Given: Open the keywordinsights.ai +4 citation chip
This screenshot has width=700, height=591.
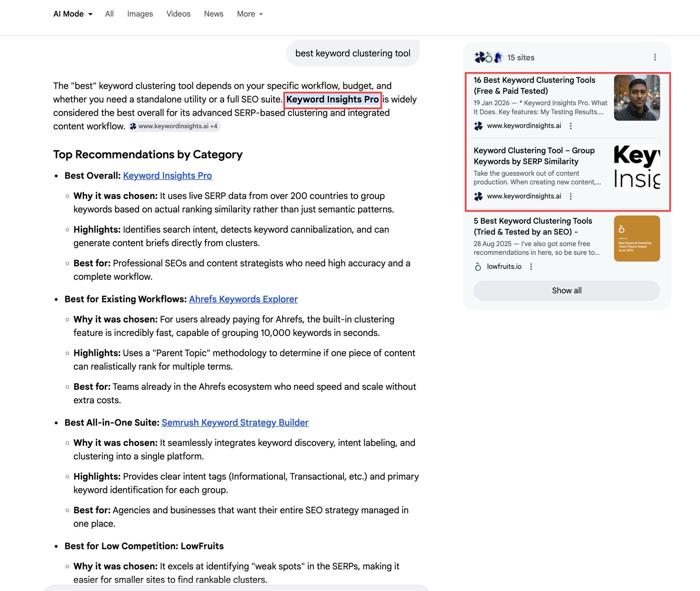Looking at the screenshot, I should tap(174, 126).
